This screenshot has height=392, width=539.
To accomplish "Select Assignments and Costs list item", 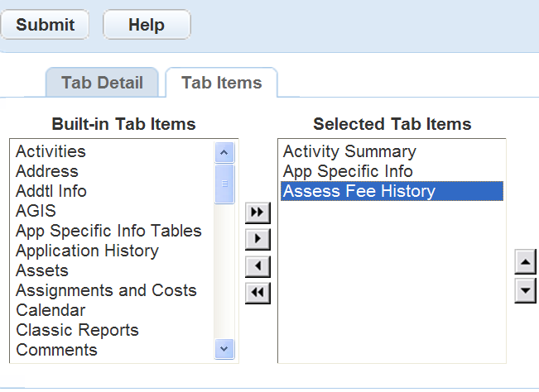I will [x=106, y=290].
